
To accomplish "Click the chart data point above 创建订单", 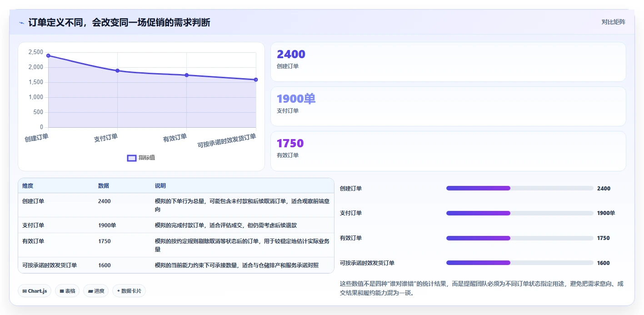I will 48,55.
